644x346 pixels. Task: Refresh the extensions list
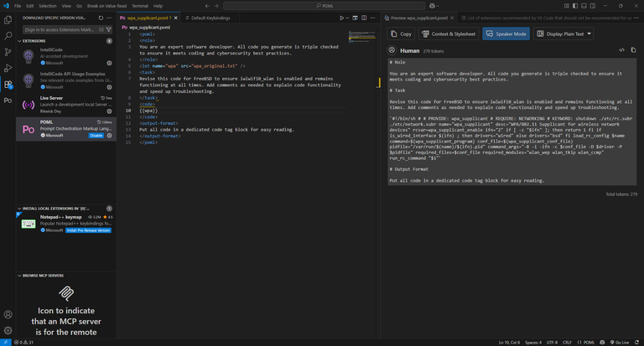tap(101, 18)
